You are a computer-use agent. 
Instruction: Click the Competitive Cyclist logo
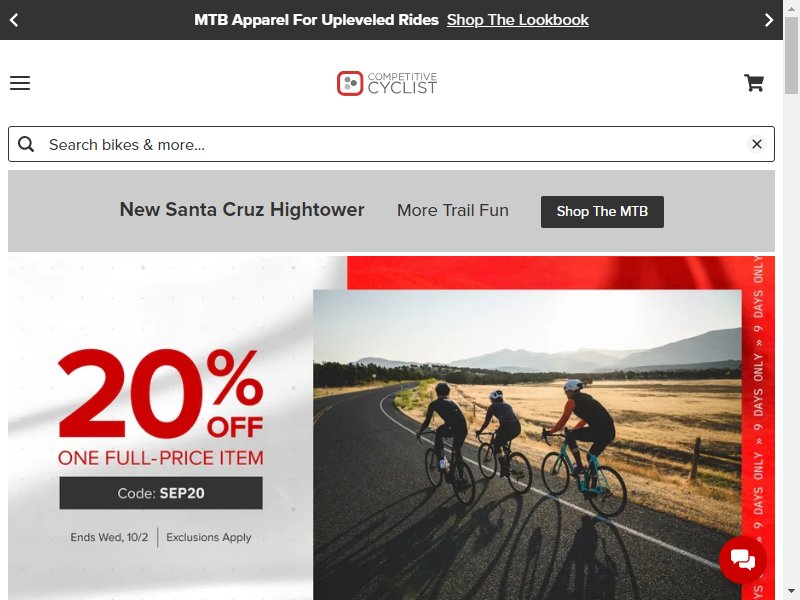(x=387, y=83)
